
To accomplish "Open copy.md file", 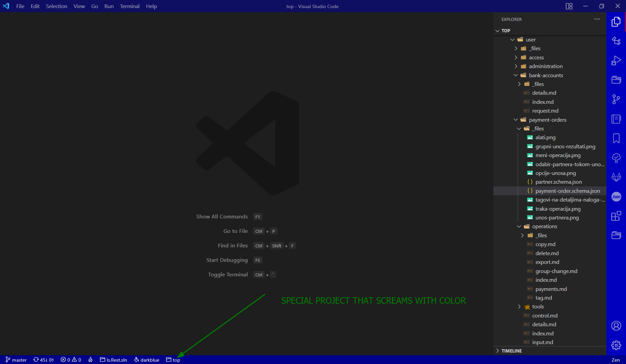I will tap(550, 244).
